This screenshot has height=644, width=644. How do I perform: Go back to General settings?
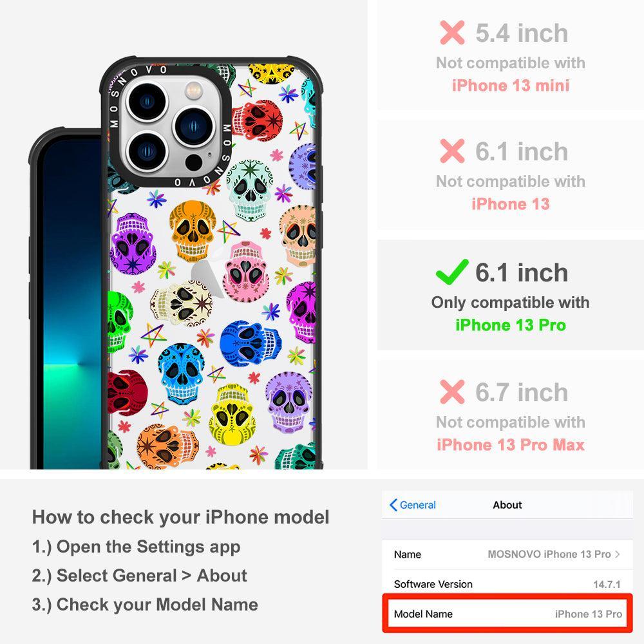413,505
